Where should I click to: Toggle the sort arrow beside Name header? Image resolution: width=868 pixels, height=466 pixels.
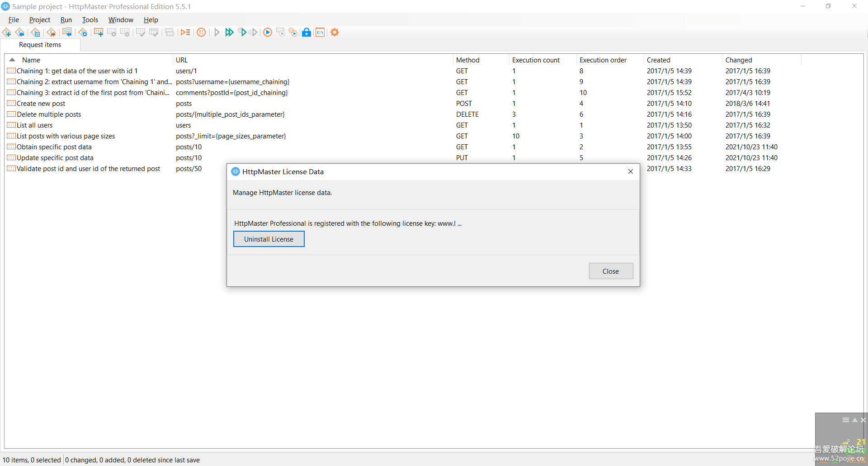(x=12, y=60)
